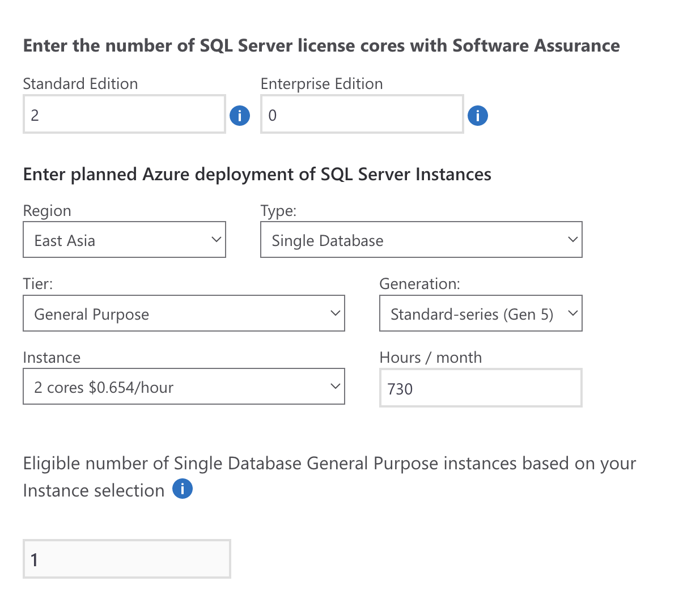Click the 'Standard Edition' label
The width and height of the screenshot is (700, 594).
coord(80,84)
